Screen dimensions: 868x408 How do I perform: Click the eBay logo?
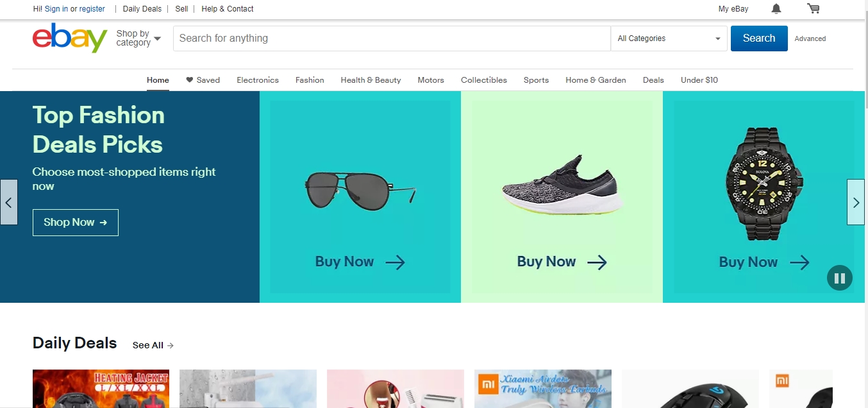tap(70, 38)
